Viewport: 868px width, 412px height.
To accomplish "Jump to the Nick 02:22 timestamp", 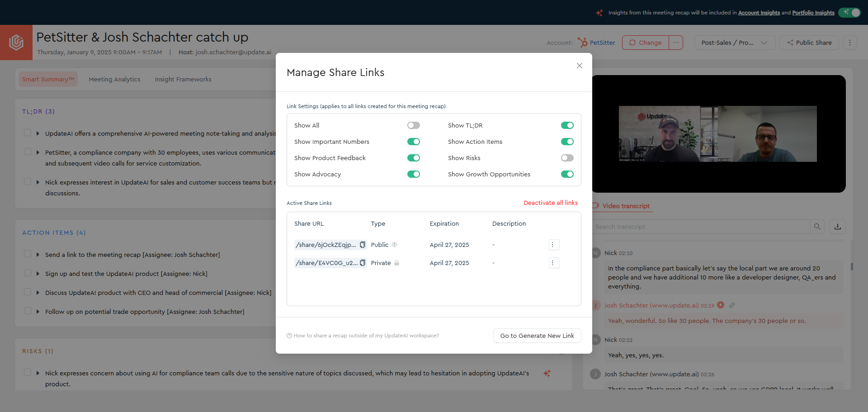I will coord(626,340).
